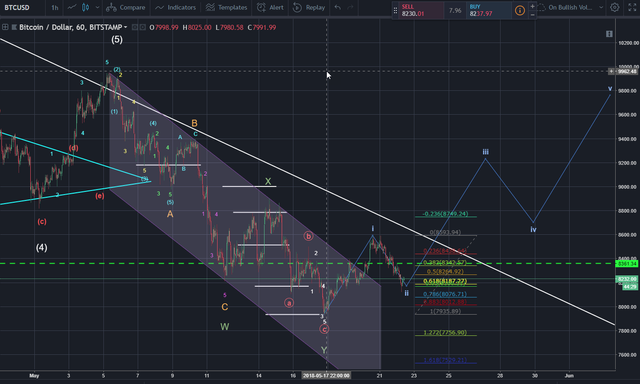
Task: Select the red (d) wave label
Action: [x=73, y=148]
